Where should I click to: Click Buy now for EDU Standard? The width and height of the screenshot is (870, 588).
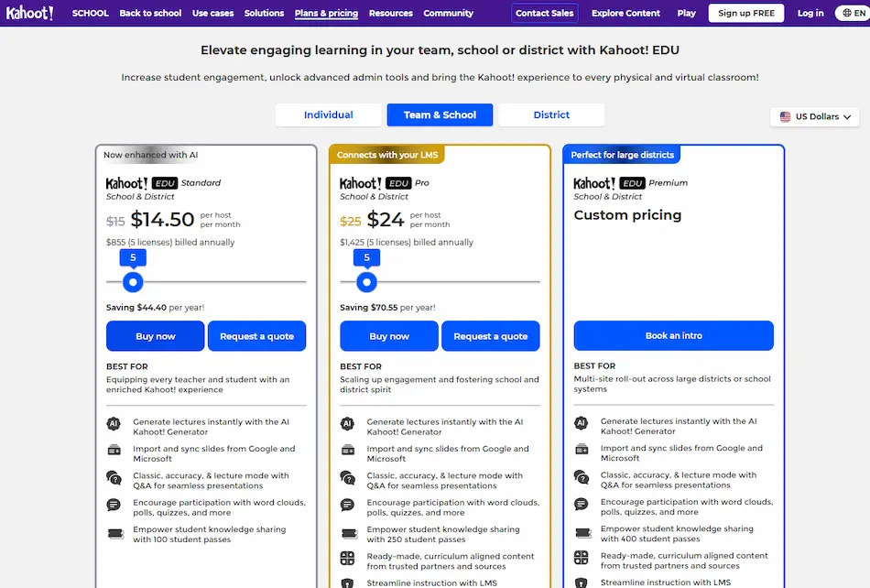point(155,336)
